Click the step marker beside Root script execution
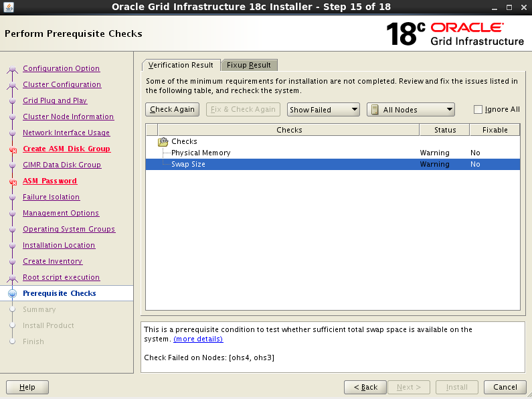532x399 pixels. pyautogui.click(x=13, y=278)
